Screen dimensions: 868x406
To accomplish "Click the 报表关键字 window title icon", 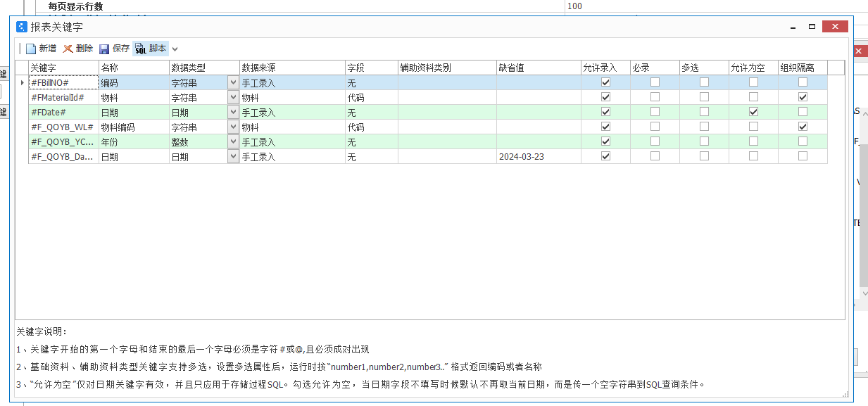I will pyautogui.click(x=22, y=27).
